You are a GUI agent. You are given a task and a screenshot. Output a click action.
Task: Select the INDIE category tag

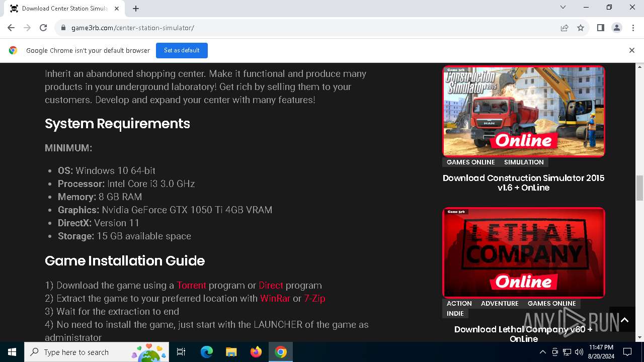pyautogui.click(x=455, y=313)
